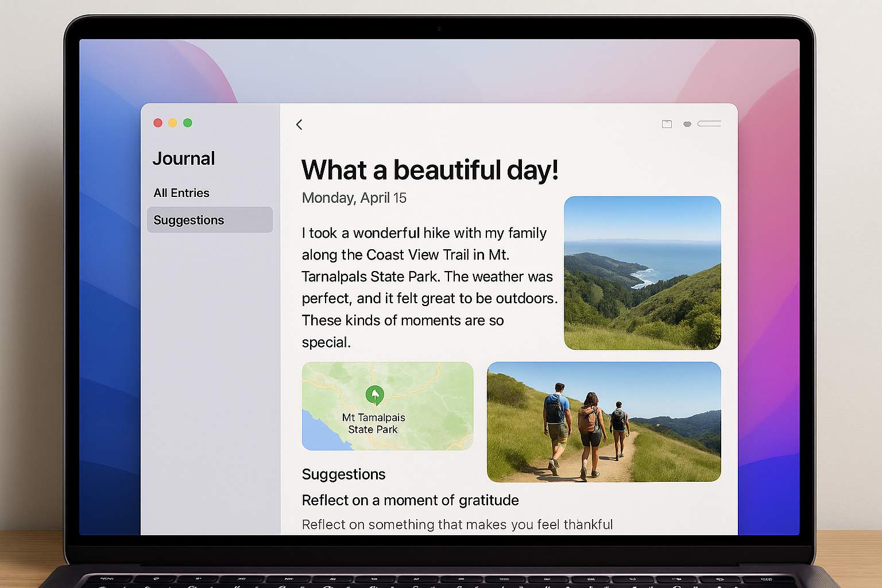This screenshot has width=882, height=588.
Task: Open the 'Reflect on a moment of gratitude' suggestion
Action: (x=410, y=500)
